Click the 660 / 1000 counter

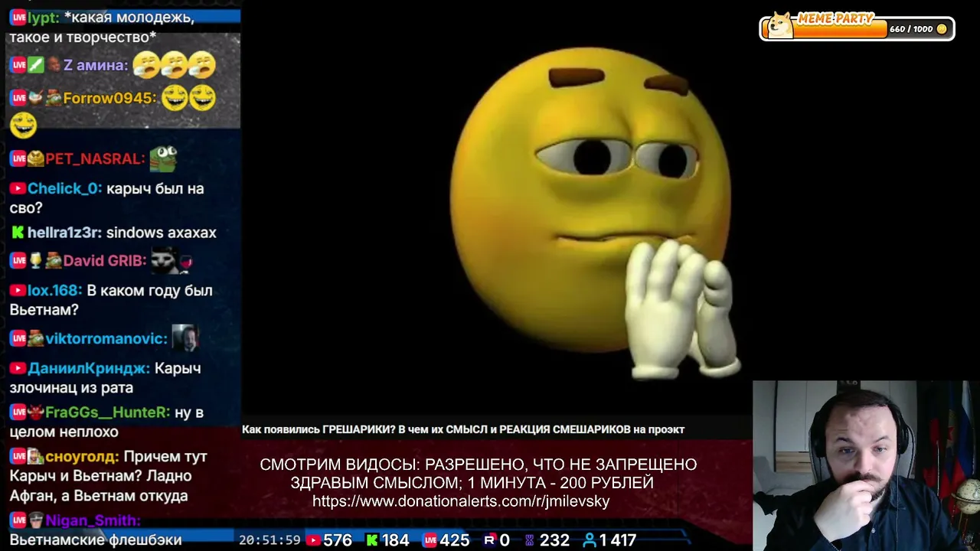pos(911,29)
